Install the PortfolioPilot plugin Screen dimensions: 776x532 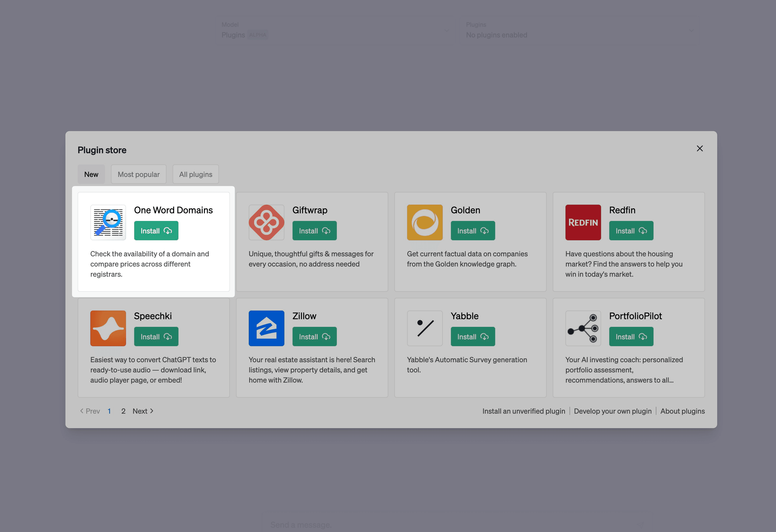point(631,337)
